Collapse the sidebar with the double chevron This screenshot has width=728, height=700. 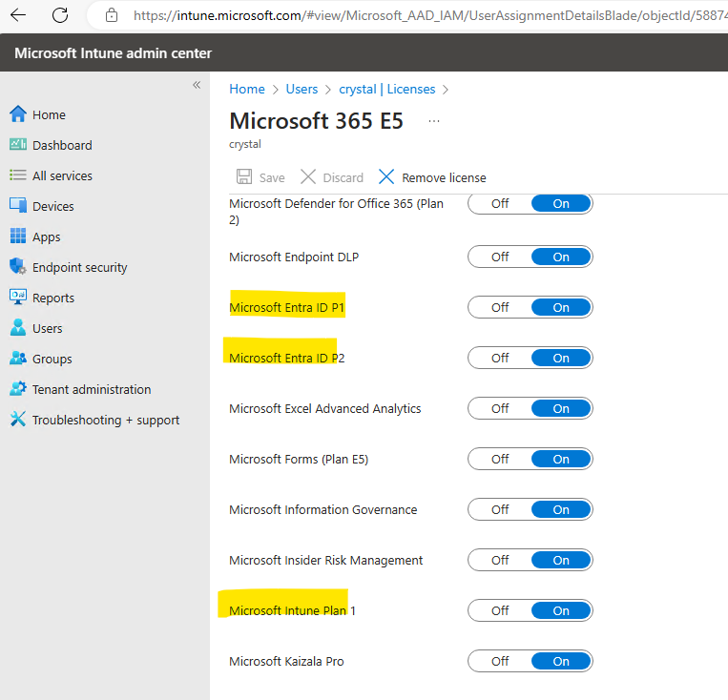click(197, 85)
